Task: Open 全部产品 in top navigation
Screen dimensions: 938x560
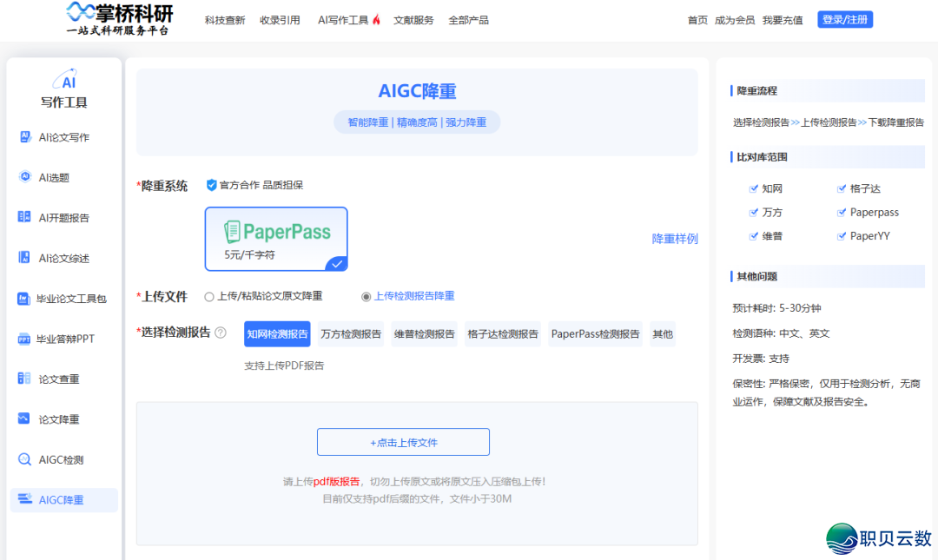Action: click(x=468, y=20)
